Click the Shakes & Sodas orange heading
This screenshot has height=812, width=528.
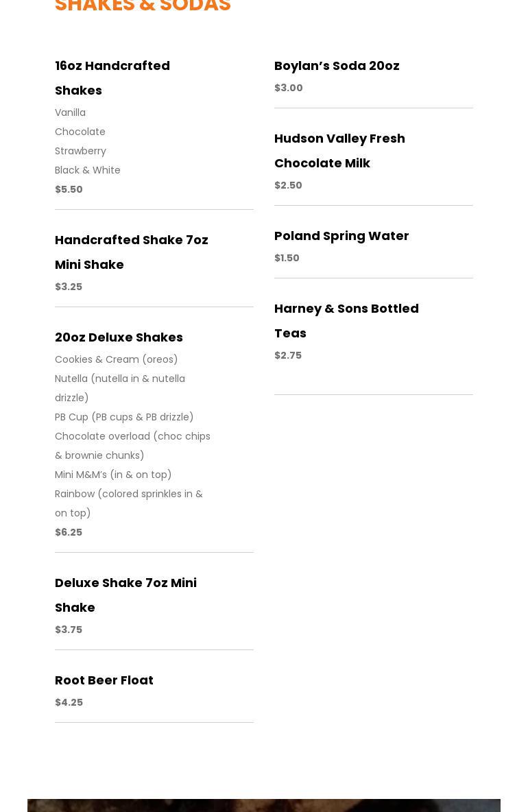tap(143, 6)
